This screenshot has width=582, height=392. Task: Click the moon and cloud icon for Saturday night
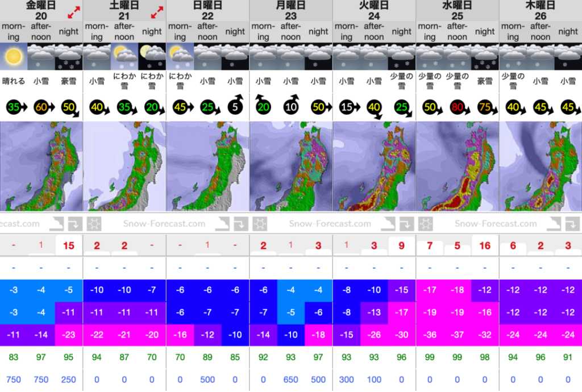click(152, 56)
